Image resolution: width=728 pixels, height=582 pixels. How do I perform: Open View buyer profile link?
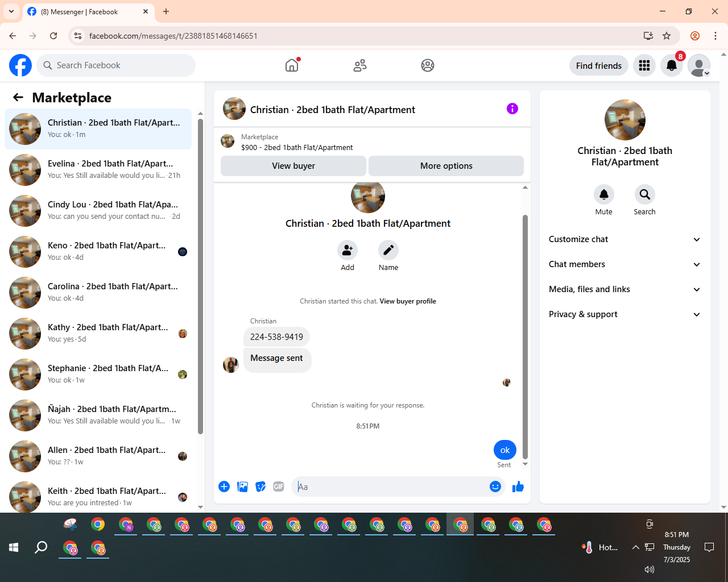coord(408,301)
